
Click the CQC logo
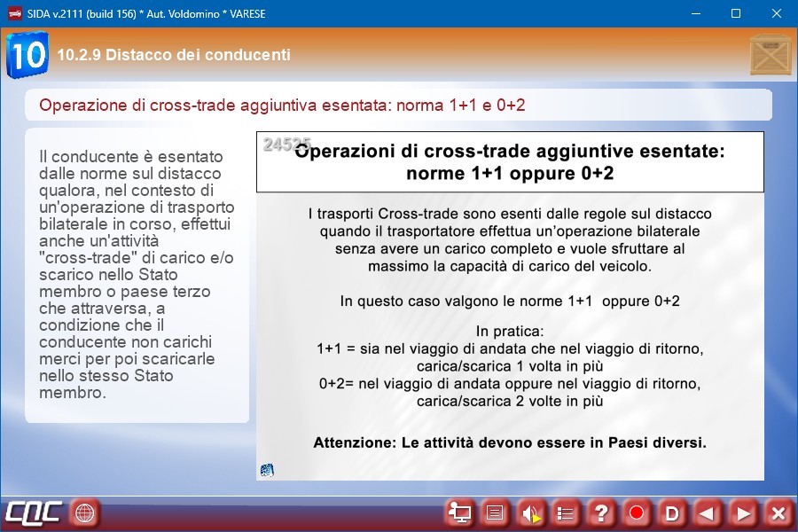pyautogui.click(x=34, y=512)
